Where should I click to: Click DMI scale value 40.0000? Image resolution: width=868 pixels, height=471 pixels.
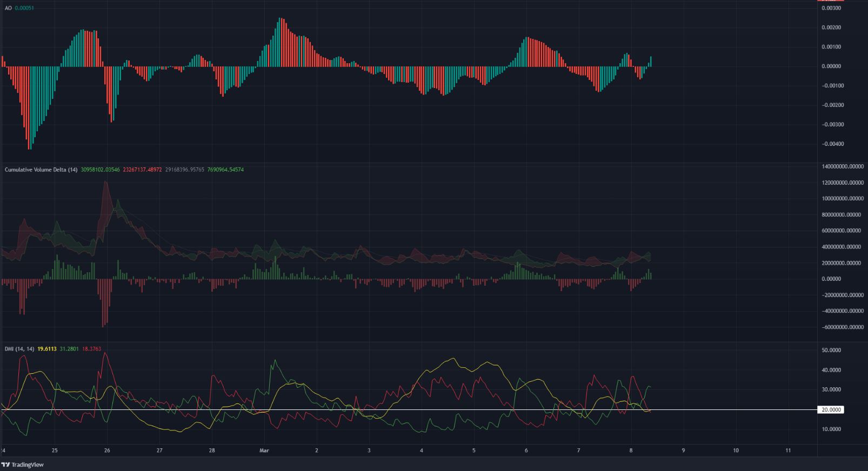[x=831, y=371]
